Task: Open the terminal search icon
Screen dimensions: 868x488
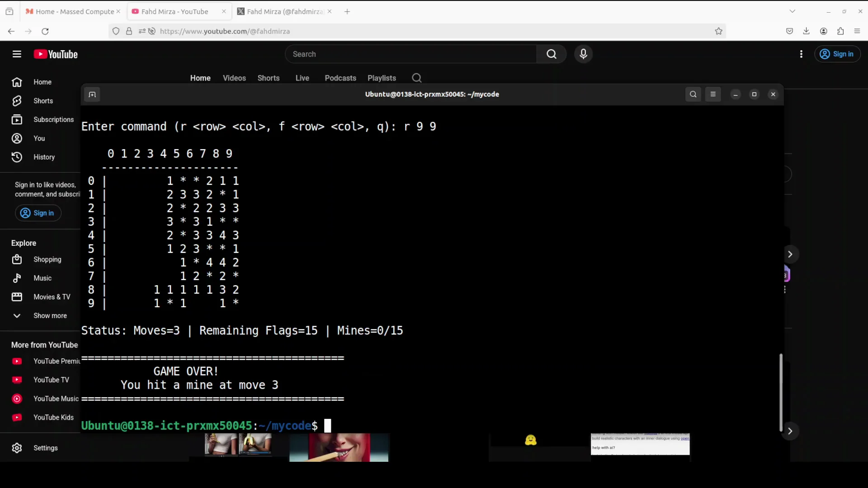Action: (x=693, y=94)
